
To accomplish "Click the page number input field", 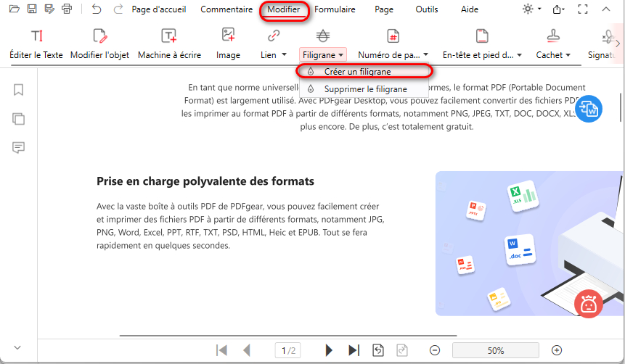I will point(288,350).
